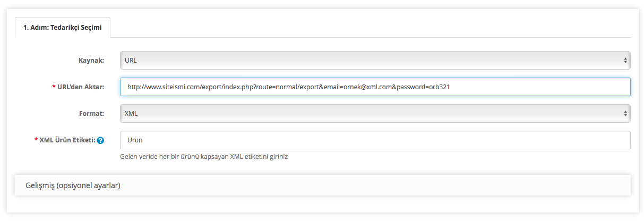Open the Format dropdown

[x=375, y=113]
